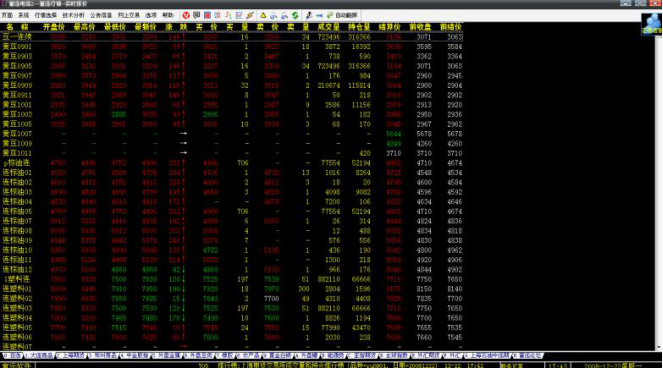Open the 系统 menu

pyautogui.click(x=24, y=15)
